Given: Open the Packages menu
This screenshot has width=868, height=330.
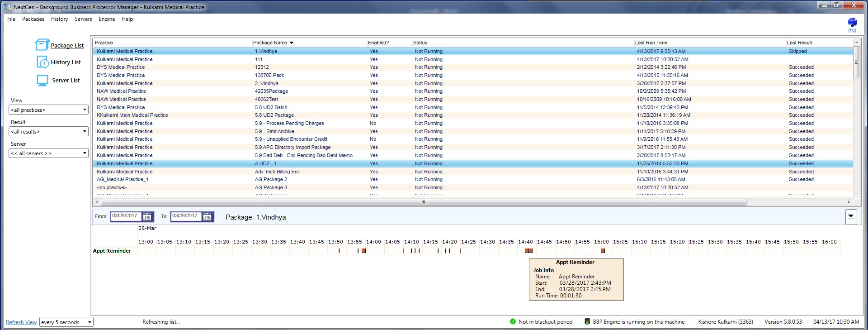Looking at the screenshot, I should [x=33, y=19].
